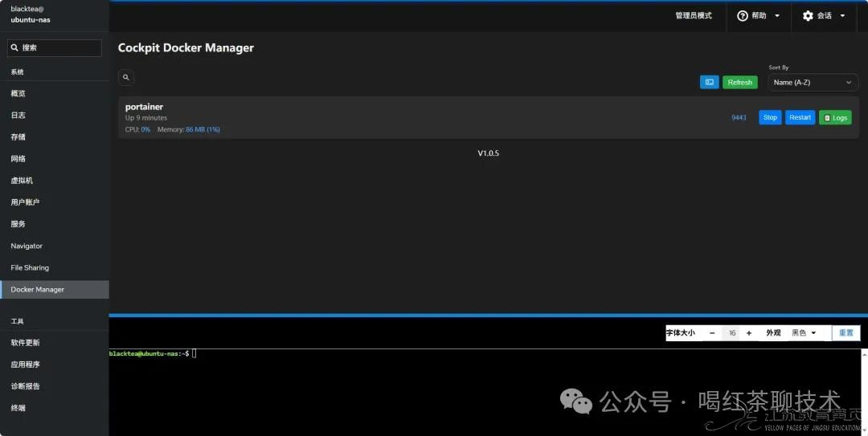Open 软件更新 software updates in sidebar
This screenshot has height=436, width=868.
[55, 343]
